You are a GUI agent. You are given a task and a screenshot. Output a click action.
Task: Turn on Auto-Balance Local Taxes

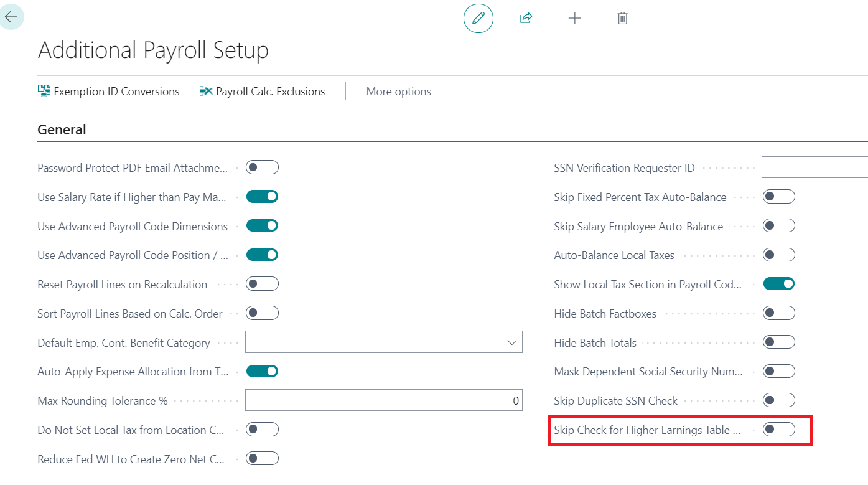click(x=779, y=255)
